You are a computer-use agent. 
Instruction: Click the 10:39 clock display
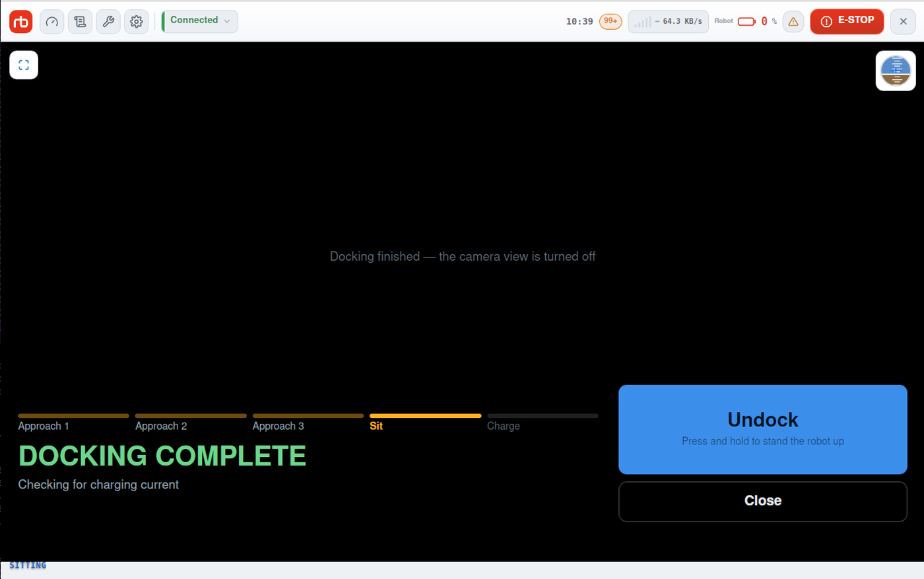(x=579, y=22)
